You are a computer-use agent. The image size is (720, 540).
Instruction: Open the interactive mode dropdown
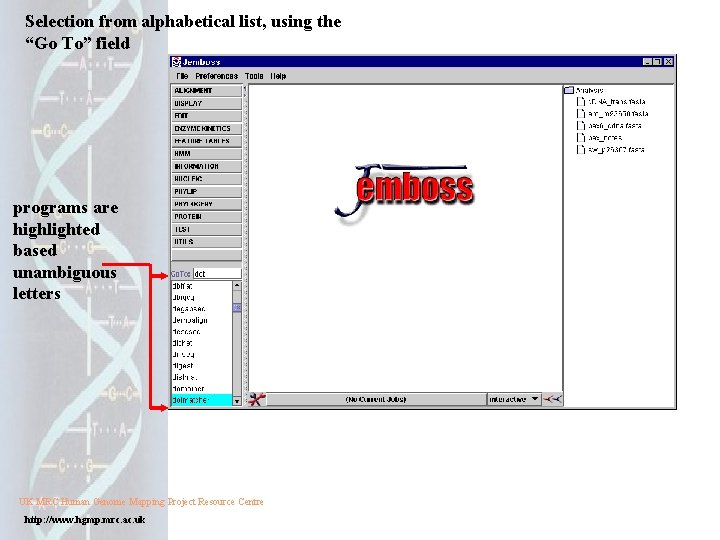514,399
